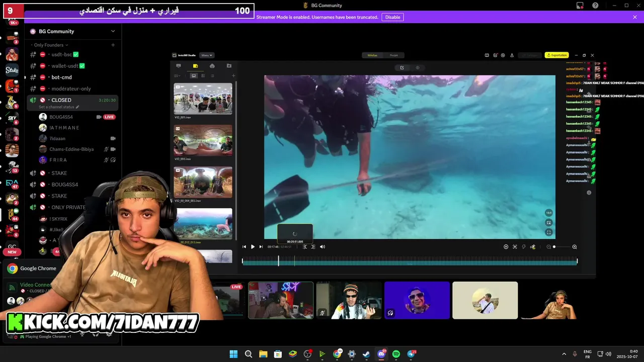Join the ONLY PRIVATE voice channel

point(68,207)
